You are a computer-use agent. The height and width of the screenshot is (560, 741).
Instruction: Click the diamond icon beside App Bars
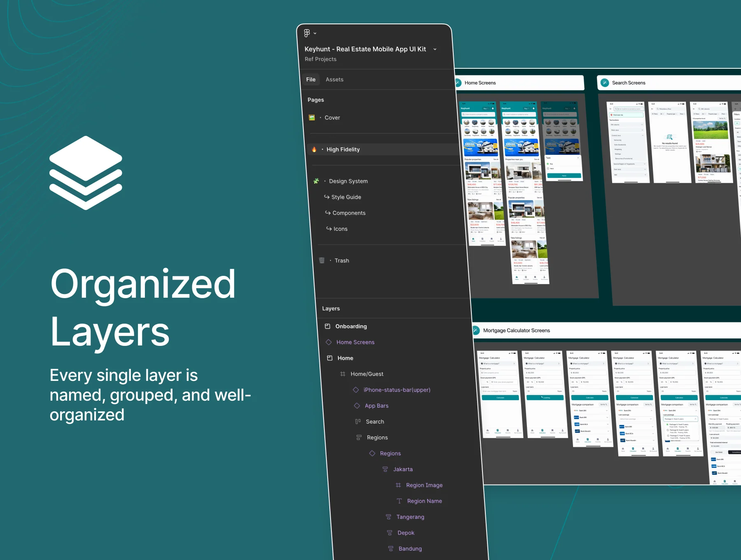point(357,406)
